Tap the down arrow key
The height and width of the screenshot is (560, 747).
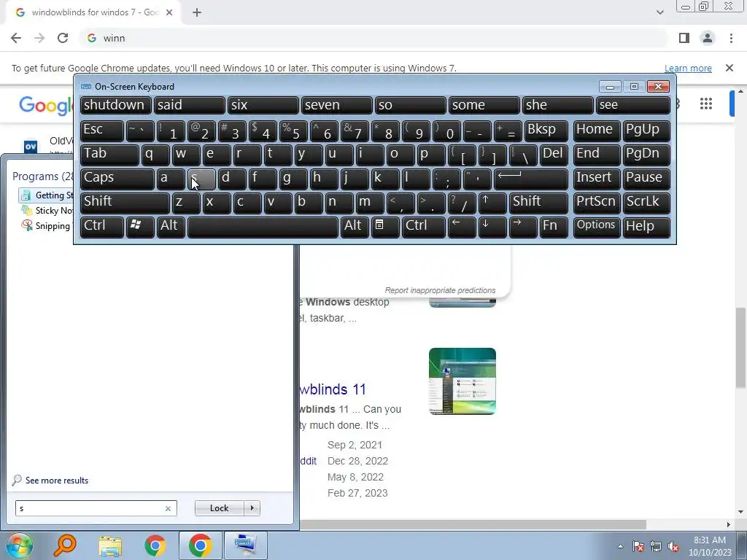click(492, 227)
